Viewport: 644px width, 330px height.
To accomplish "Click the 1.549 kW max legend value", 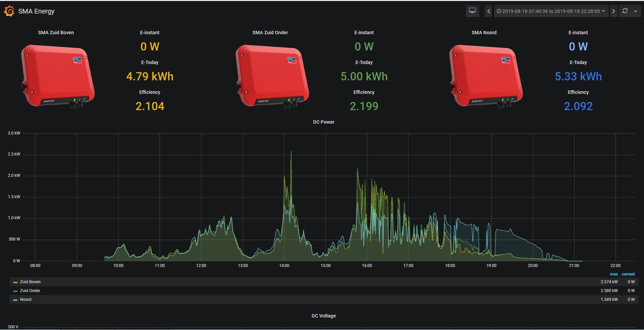I will click(x=609, y=300).
